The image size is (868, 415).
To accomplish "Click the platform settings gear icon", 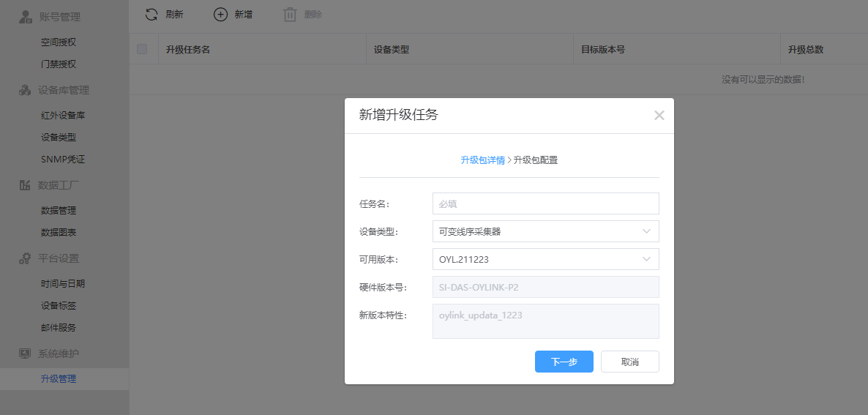I will pos(25,258).
